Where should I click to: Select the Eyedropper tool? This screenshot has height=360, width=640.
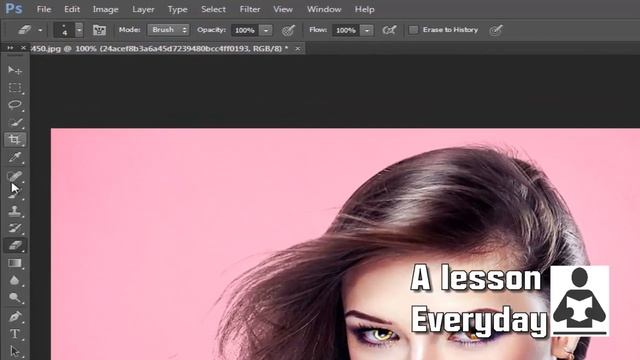[x=15, y=157]
